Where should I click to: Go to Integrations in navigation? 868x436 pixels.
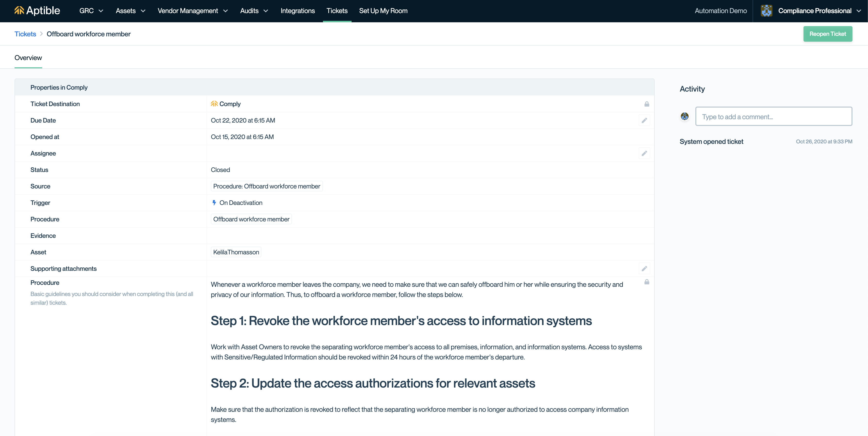point(297,11)
